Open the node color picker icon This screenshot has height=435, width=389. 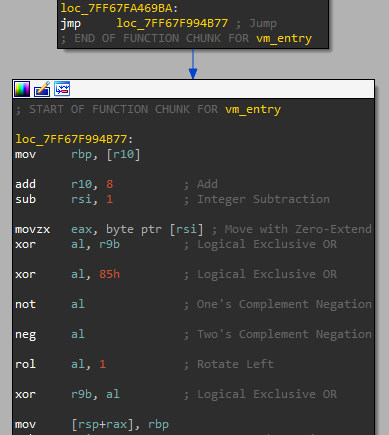22,89
